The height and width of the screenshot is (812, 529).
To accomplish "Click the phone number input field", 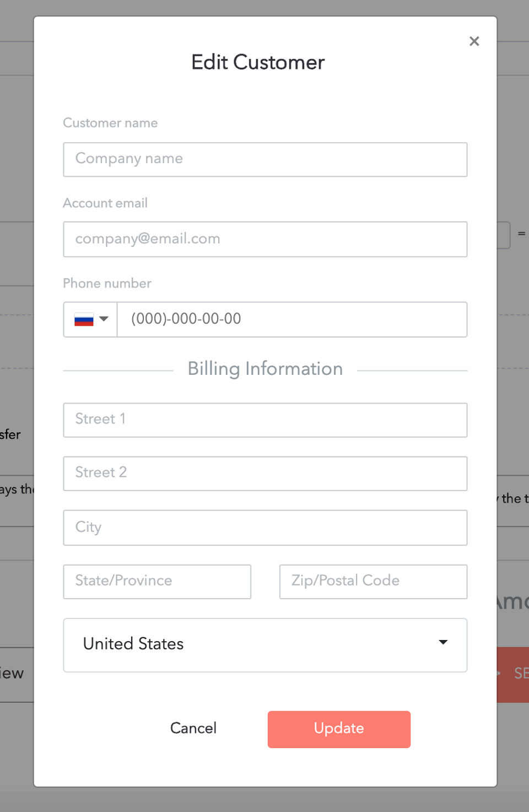I will point(292,319).
